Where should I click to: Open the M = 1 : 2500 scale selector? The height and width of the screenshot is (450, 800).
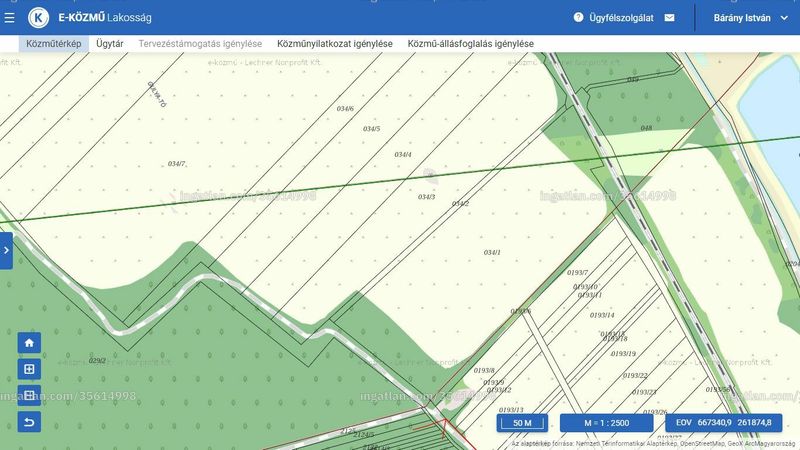tap(606, 423)
